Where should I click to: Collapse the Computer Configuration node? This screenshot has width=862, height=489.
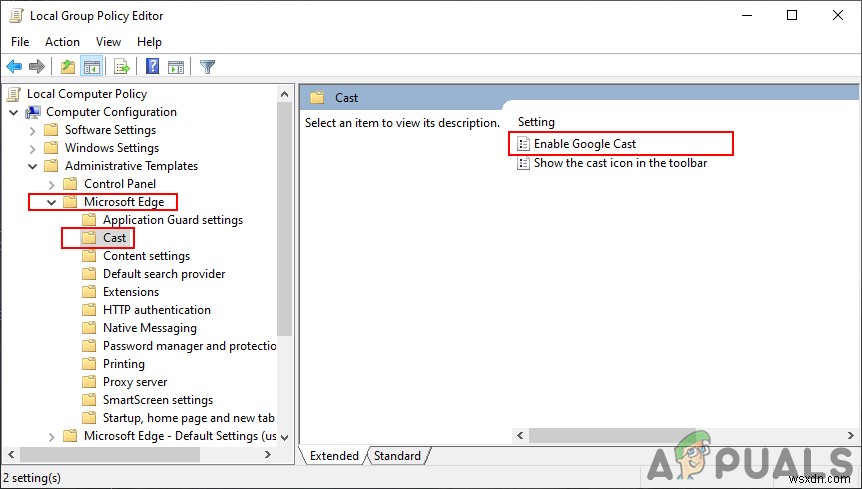[14, 112]
